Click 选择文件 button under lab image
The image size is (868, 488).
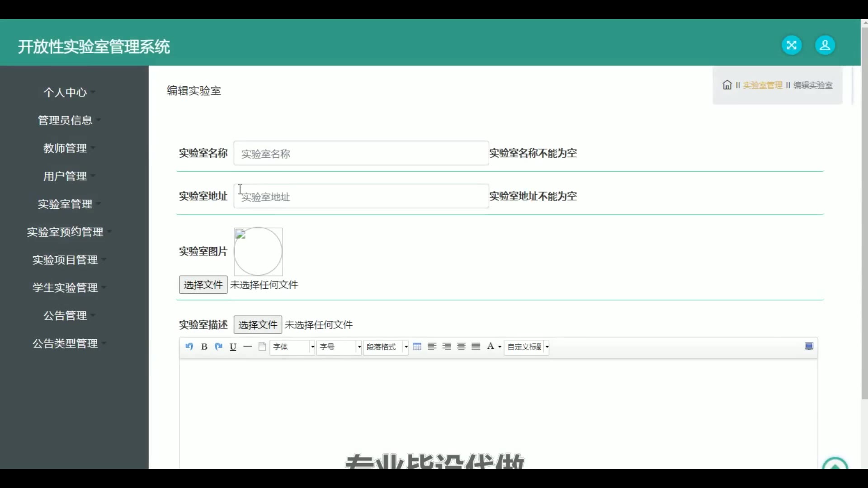click(203, 285)
